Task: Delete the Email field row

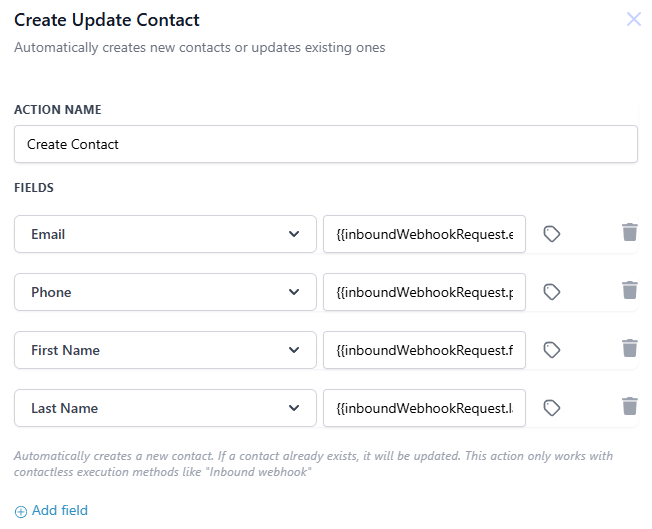Action: [630, 232]
